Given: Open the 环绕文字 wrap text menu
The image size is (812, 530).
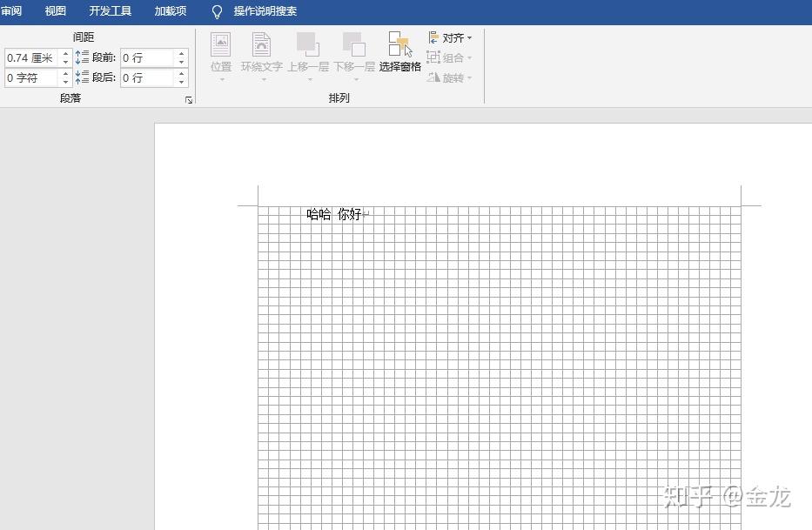Looking at the screenshot, I should (261, 57).
